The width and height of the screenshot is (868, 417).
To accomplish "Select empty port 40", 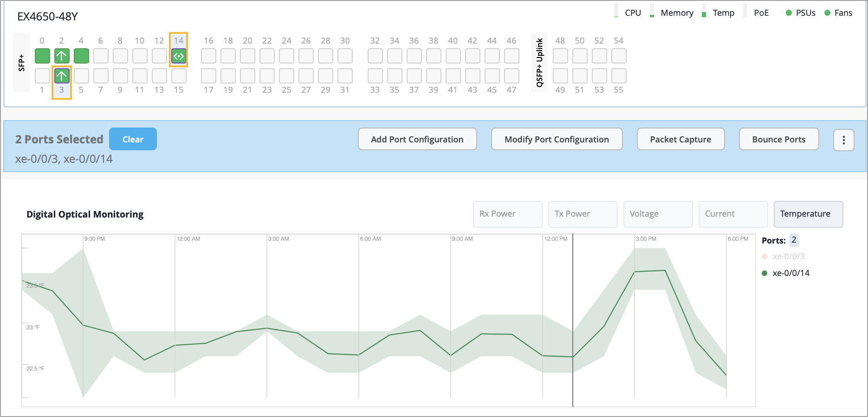I will pos(453,56).
